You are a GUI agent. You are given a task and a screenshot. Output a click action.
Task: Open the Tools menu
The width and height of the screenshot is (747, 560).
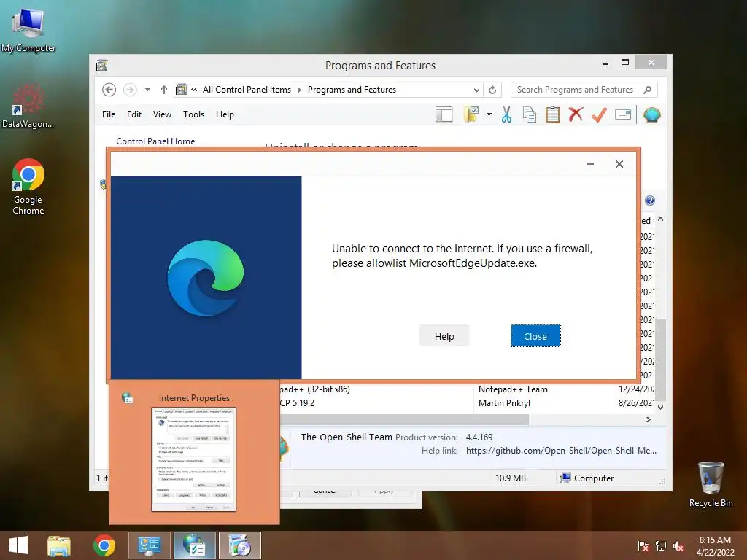point(193,114)
